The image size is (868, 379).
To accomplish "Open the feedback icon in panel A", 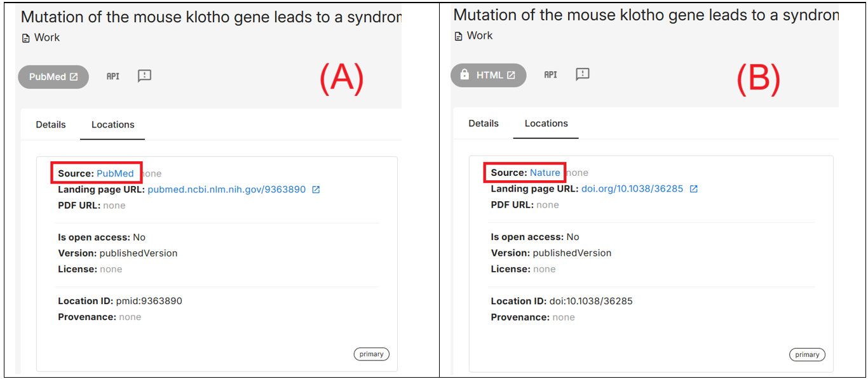I will point(145,76).
